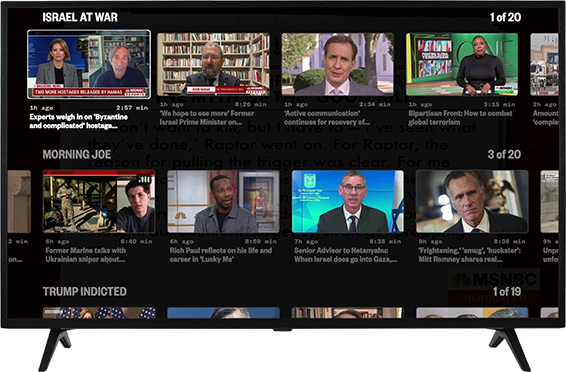Click the '8:26 min' duration label
566x372 pixels.
coord(251,104)
